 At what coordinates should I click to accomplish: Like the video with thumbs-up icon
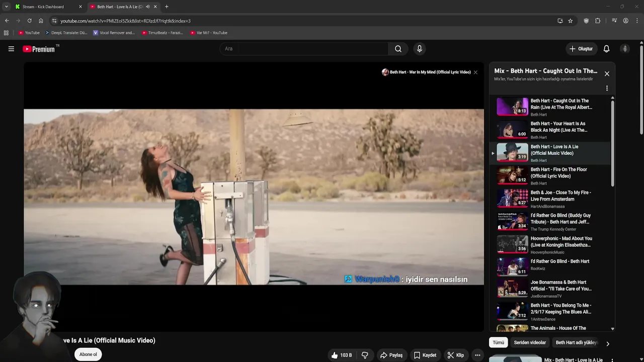click(x=341, y=355)
